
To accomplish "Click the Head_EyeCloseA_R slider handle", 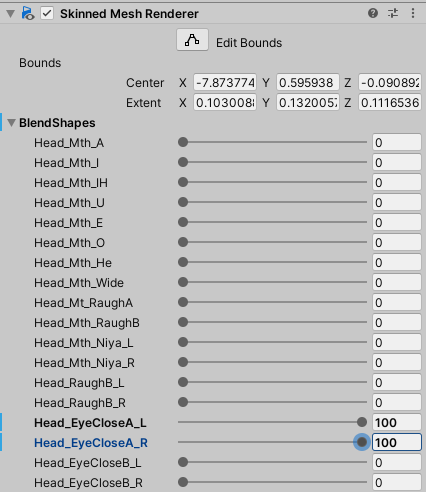I will [362, 442].
